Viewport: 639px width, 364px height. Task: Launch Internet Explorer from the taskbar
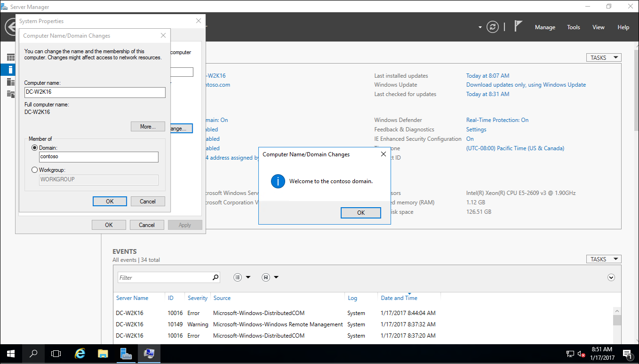click(x=81, y=353)
